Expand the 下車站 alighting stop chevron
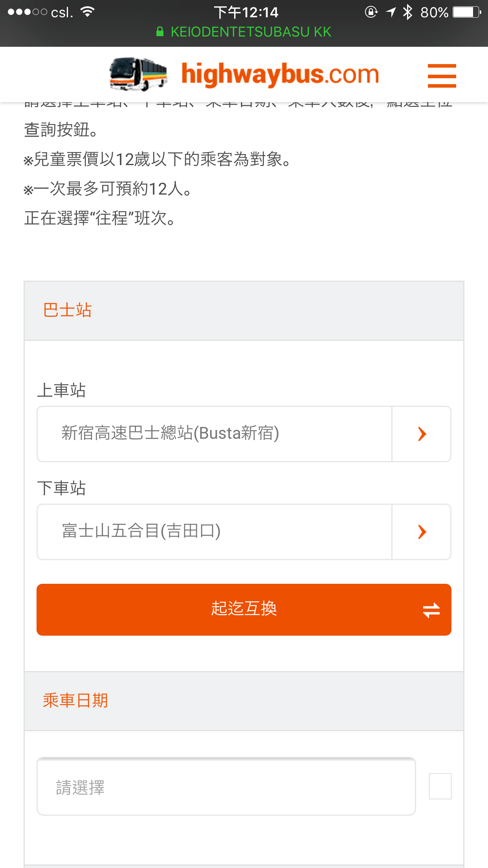This screenshot has height=868, width=488. point(422,532)
